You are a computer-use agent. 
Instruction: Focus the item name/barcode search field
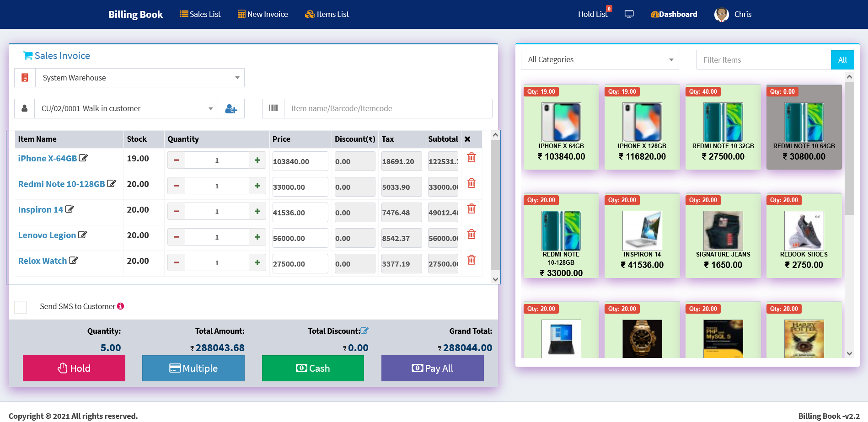coord(388,108)
